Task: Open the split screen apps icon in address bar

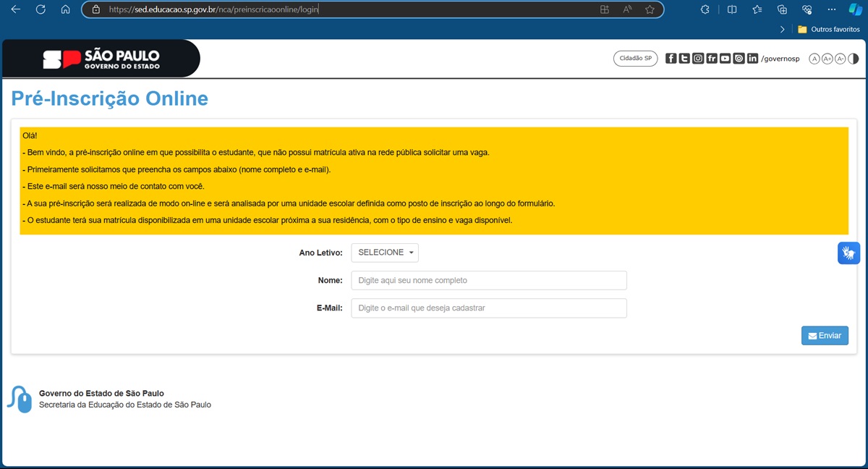Action: click(x=605, y=9)
